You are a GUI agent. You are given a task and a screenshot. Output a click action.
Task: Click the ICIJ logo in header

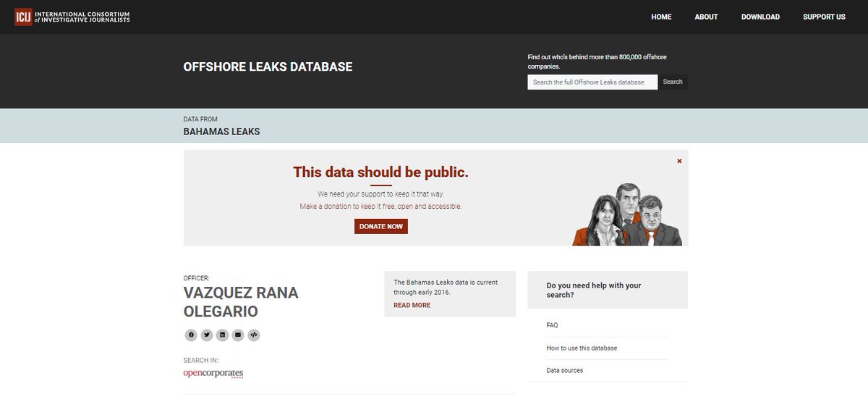pos(23,16)
